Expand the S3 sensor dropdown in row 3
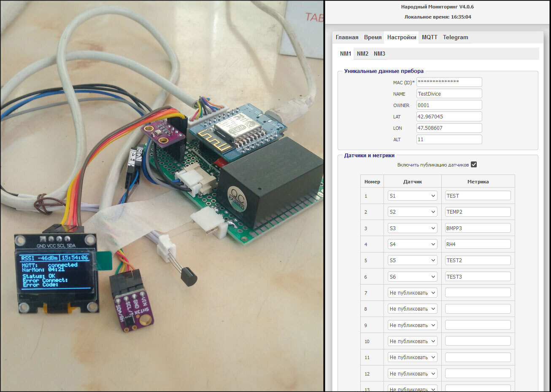 click(x=412, y=228)
